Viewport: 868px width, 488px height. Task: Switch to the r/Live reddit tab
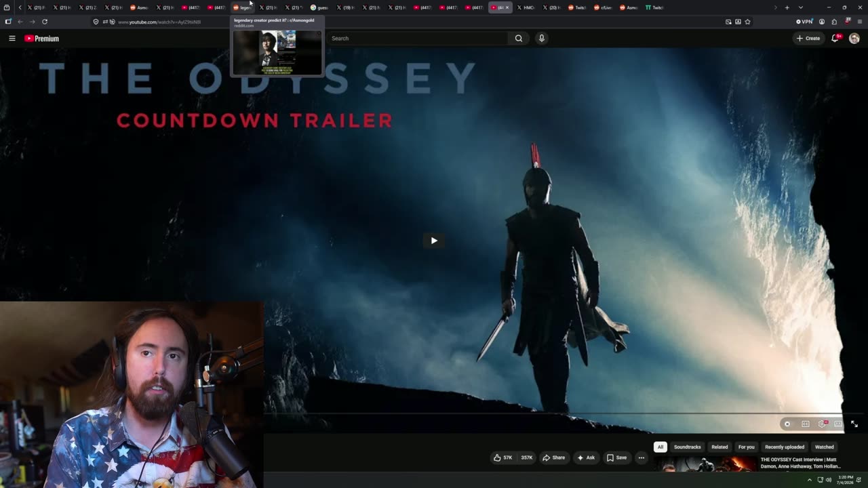603,7
